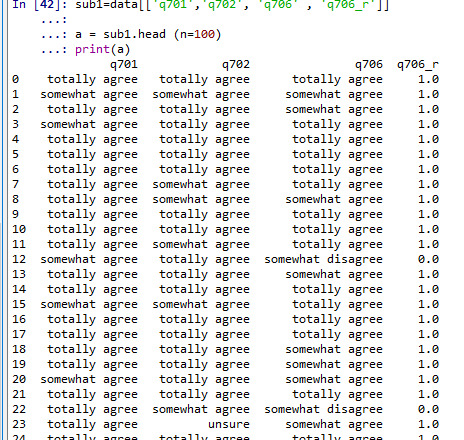This screenshot has height=440, width=464.
Task: Click the q706 column header
Action: coord(369,64)
